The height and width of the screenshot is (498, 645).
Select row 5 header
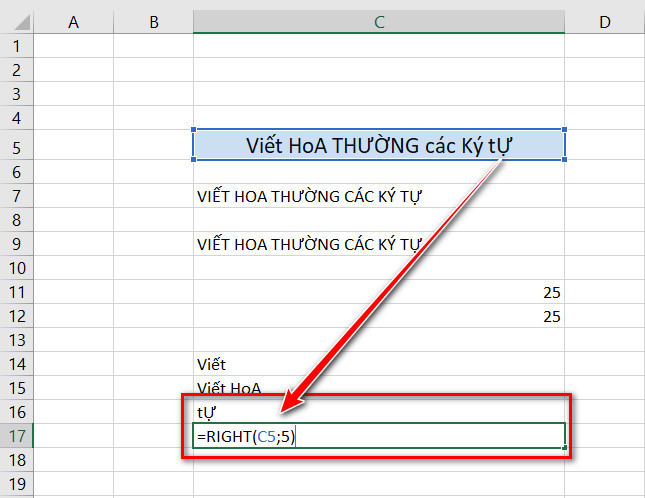tap(17, 146)
